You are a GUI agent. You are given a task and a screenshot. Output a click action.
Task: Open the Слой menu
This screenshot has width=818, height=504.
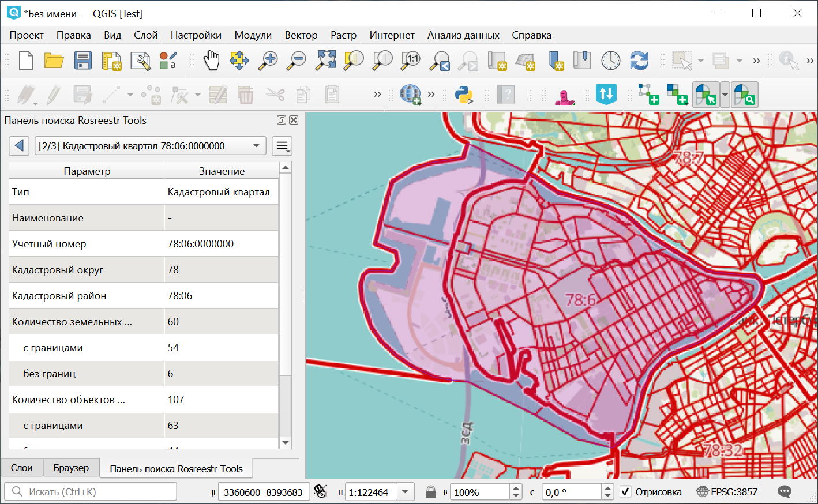point(146,35)
